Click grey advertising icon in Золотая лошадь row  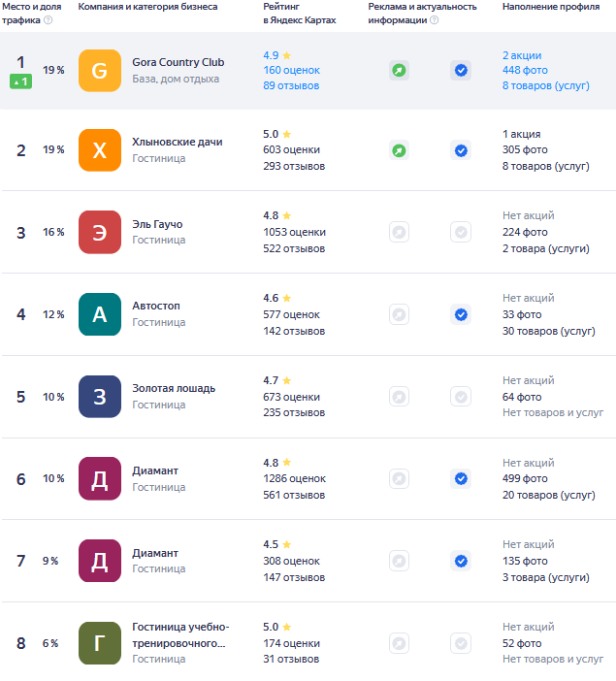coord(399,397)
